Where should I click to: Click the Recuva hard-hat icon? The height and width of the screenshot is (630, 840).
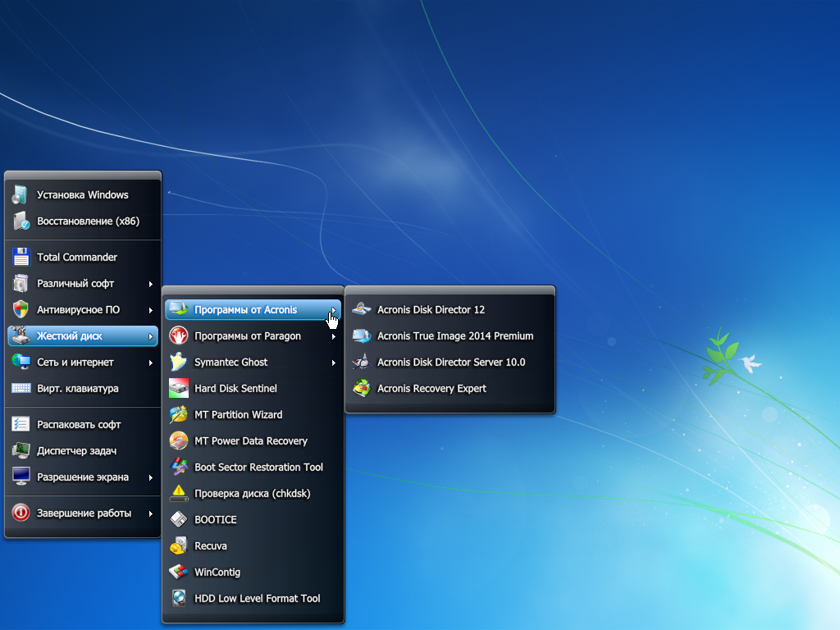point(178,546)
